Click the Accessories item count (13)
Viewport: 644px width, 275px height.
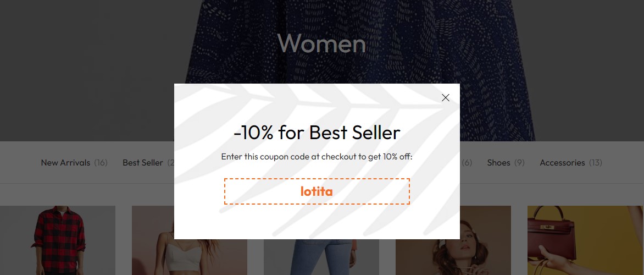pos(596,163)
